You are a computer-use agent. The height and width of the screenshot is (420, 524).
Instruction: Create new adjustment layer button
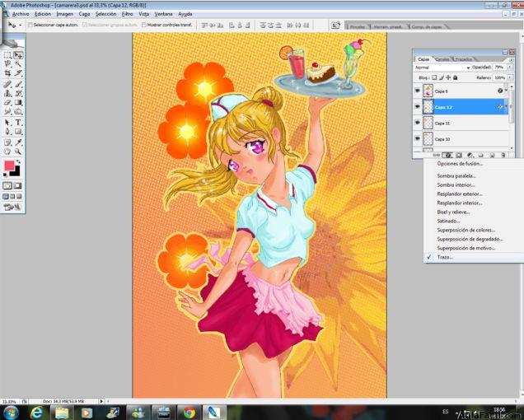click(470, 156)
